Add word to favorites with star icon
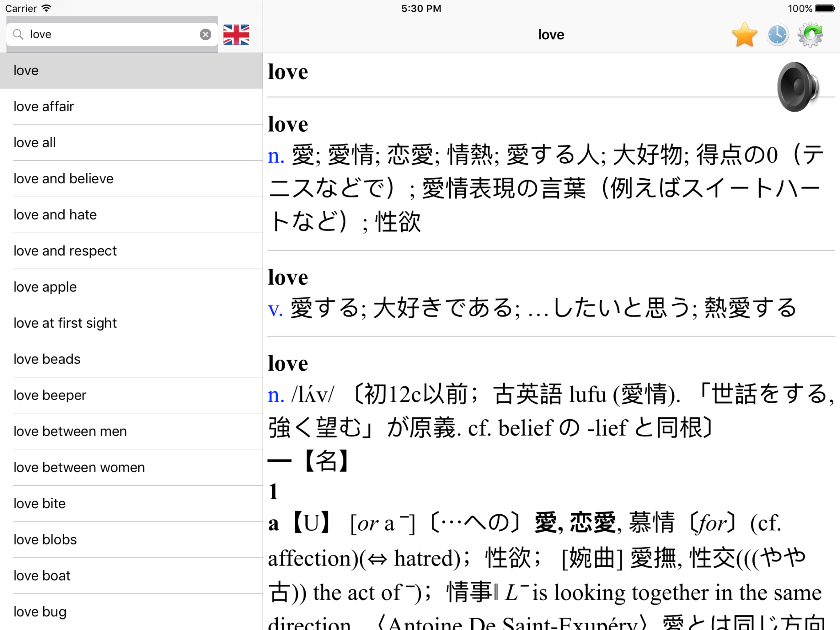This screenshot has width=840, height=630. tap(744, 35)
